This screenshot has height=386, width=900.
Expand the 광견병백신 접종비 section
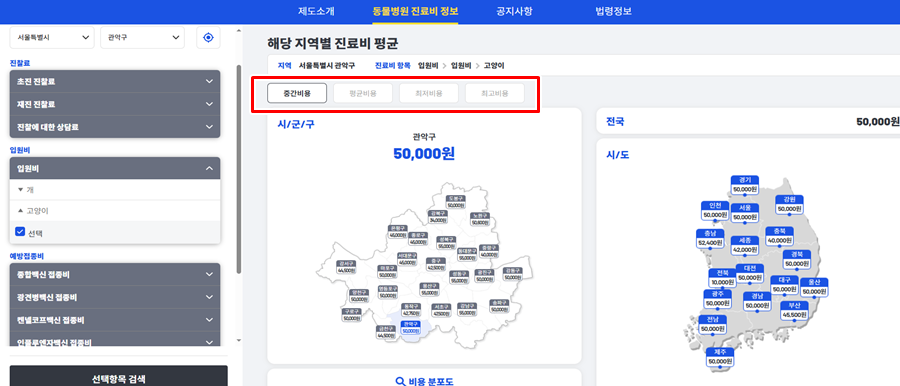(115, 298)
